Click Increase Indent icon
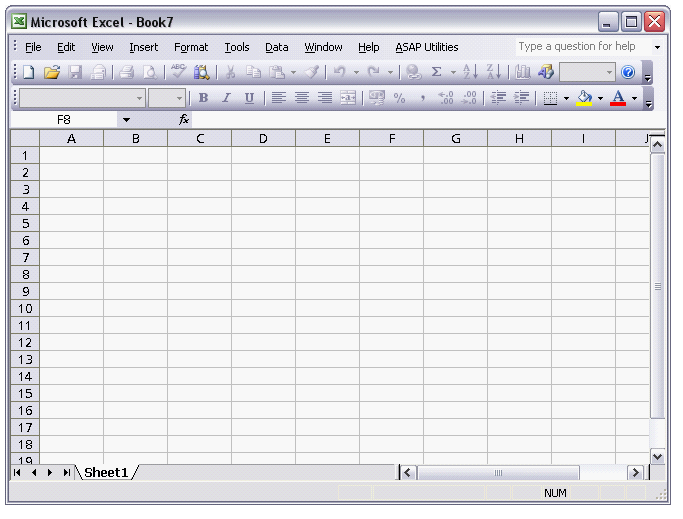Viewport: 683px width, 519px height. (521, 98)
